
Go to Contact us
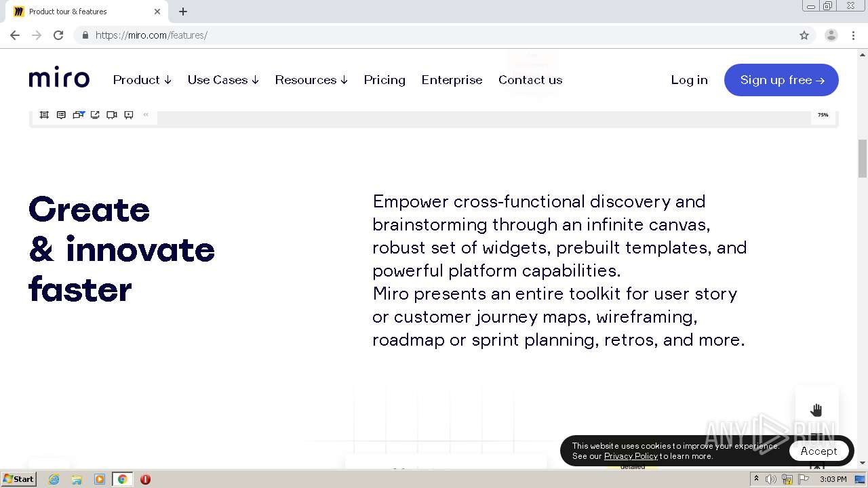coord(530,80)
